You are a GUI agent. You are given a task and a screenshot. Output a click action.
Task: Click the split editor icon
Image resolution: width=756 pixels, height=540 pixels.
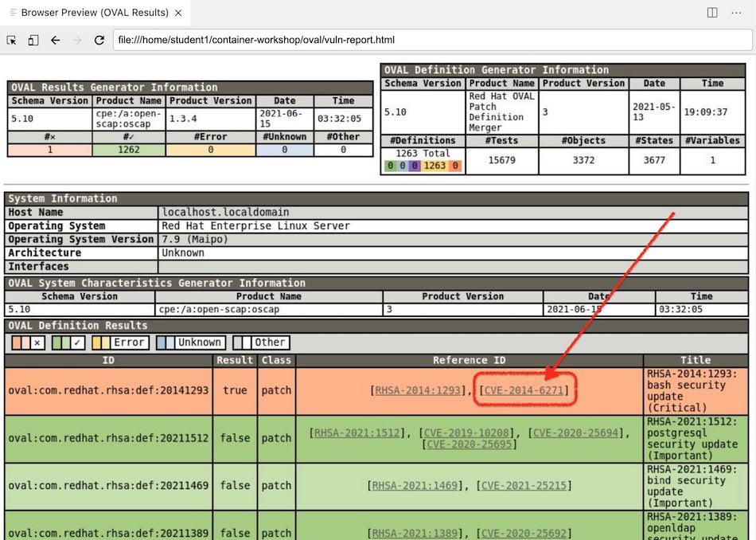click(712, 13)
